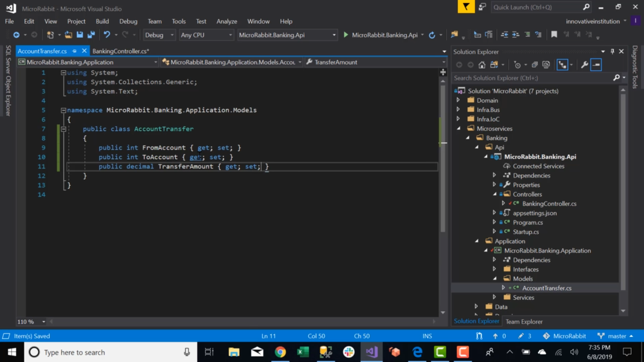
Task: Open Visual Studio from the Windows taskbar
Action: coord(371,352)
